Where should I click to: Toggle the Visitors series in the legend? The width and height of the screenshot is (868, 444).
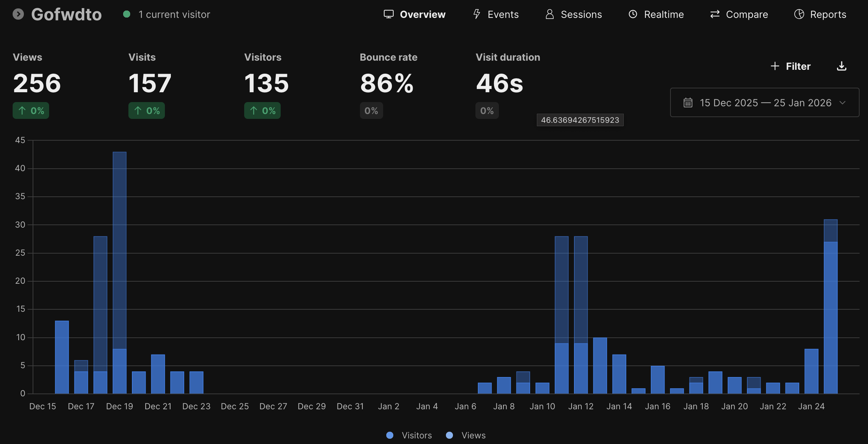coord(409,435)
